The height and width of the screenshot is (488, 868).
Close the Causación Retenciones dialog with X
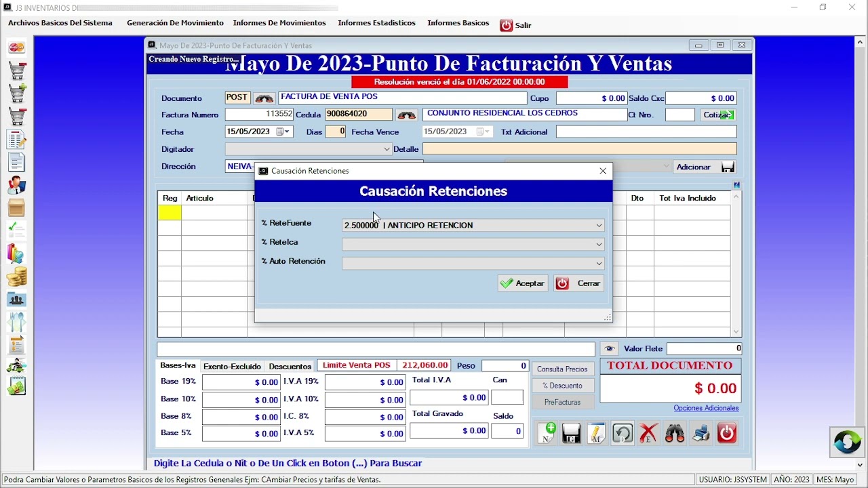coord(603,171)
